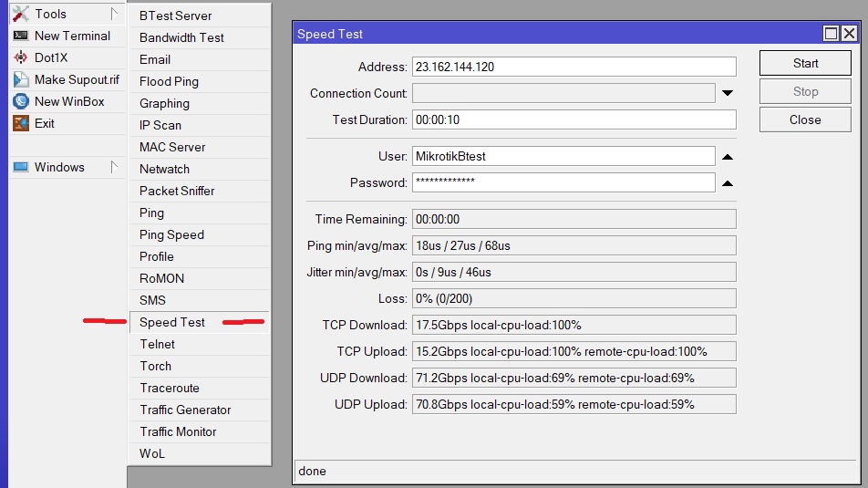Screen dimensions: 868x488
Task: Open SMS menu entry
Action: click(x=200, y=300)
